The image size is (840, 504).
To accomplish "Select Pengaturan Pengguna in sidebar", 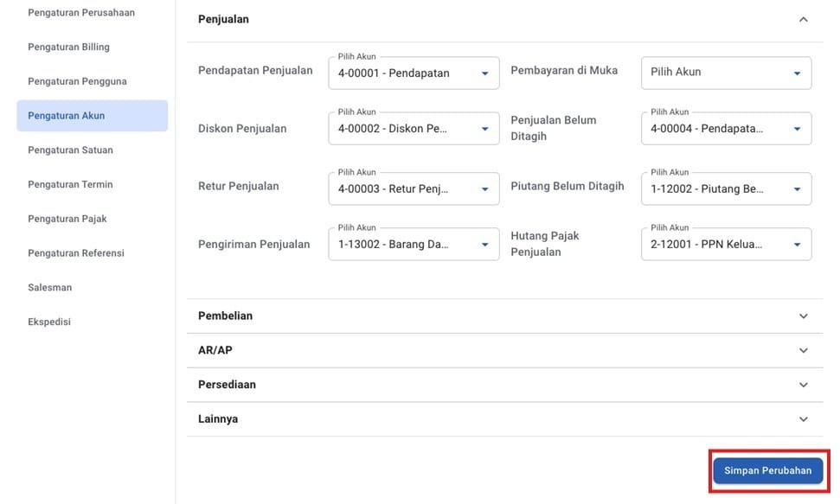I will click(77, 81).
